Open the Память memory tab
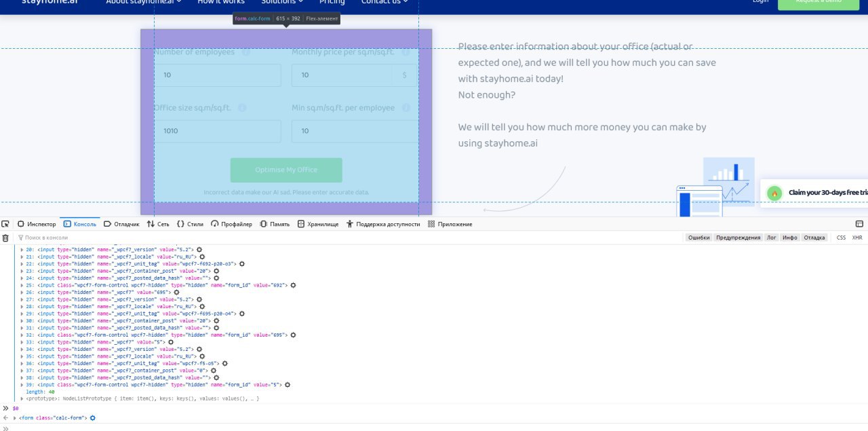This screenshot has width=868, height=431. pos(275,224)
